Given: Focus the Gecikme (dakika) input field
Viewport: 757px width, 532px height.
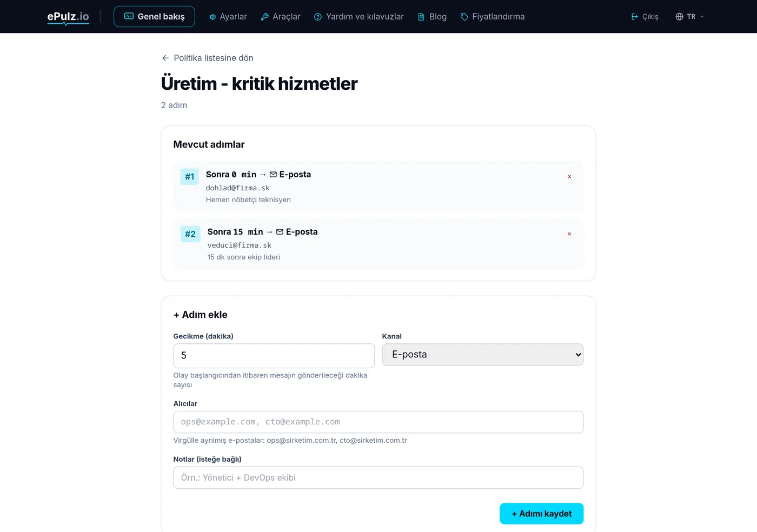Looking at the screenshot, I should click(x=274, y=356).
